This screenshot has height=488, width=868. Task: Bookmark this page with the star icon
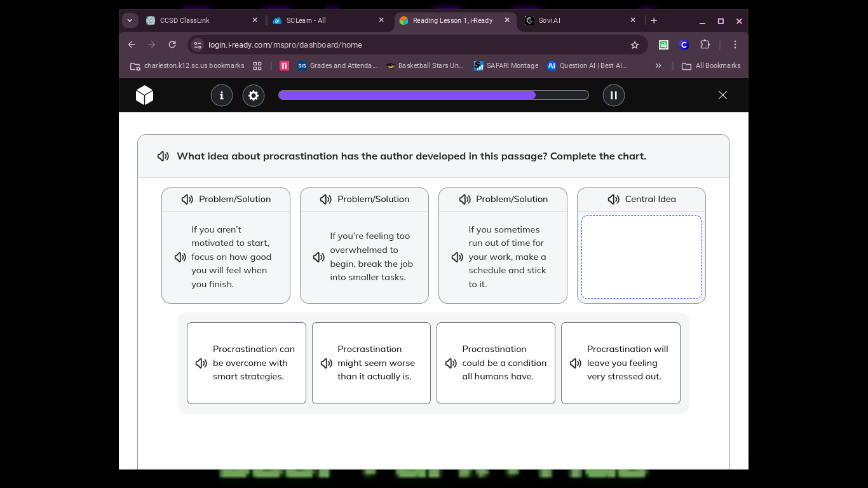coord(634,44)
